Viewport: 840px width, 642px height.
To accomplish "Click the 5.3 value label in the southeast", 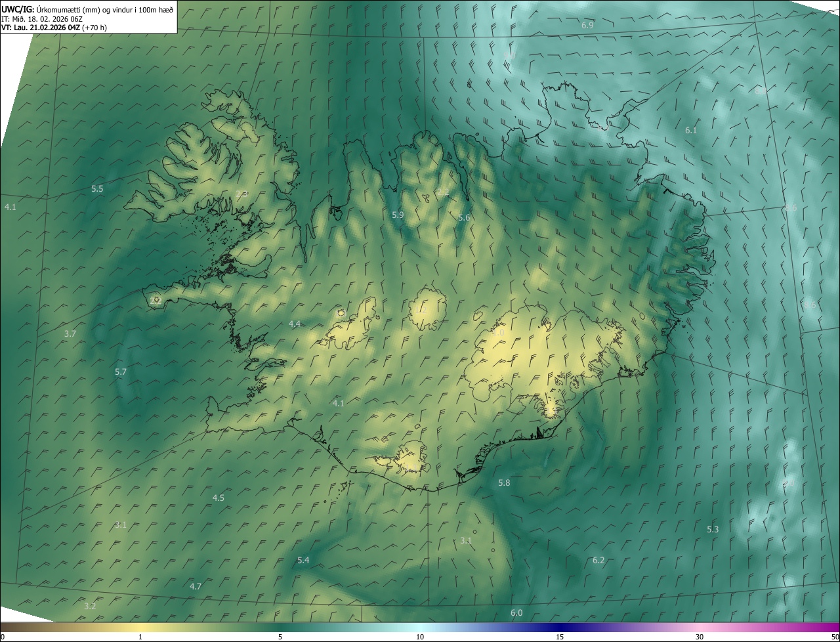I will point(713,530).
